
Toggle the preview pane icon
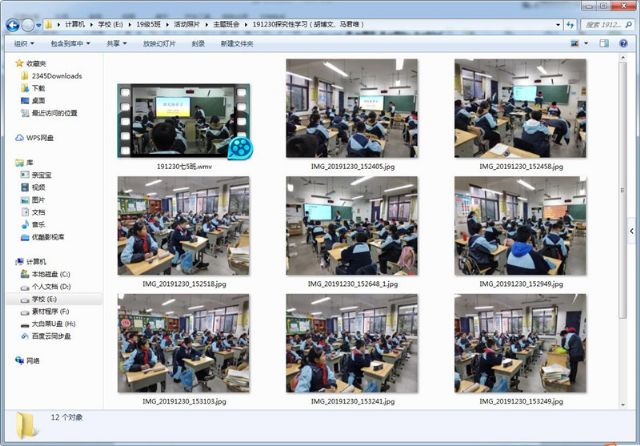click(x=604, y=43)
